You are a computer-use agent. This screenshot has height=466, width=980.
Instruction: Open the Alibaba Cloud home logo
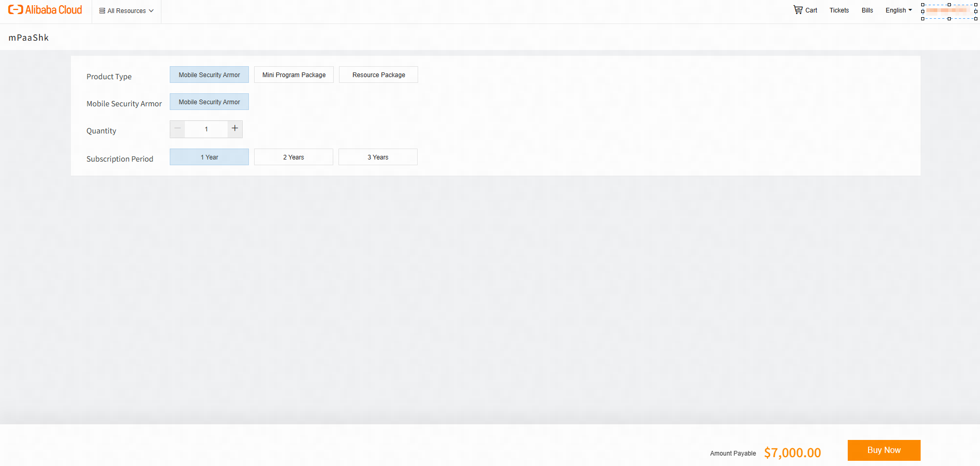[45, 10]
